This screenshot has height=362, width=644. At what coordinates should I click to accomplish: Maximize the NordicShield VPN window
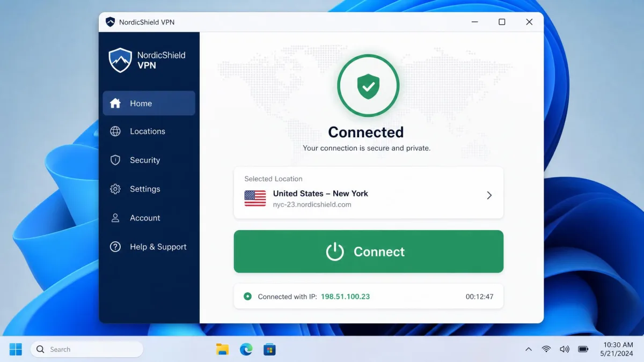pos(502,22)
